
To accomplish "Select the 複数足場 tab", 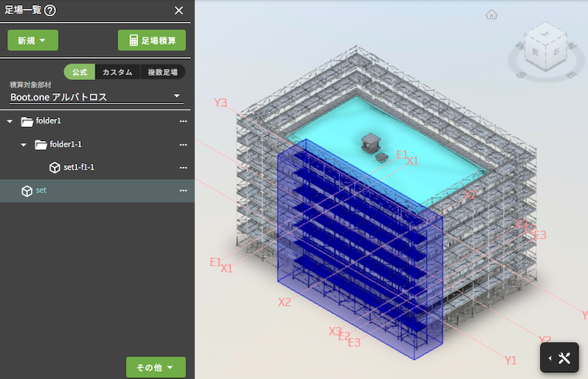I will point(162,72).
